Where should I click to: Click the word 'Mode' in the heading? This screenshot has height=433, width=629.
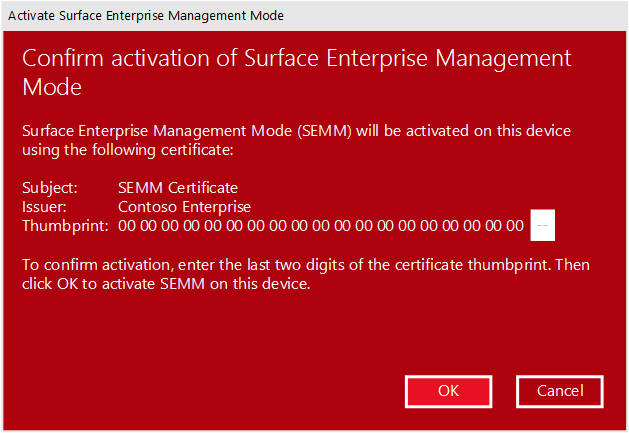tap(51, 87)
